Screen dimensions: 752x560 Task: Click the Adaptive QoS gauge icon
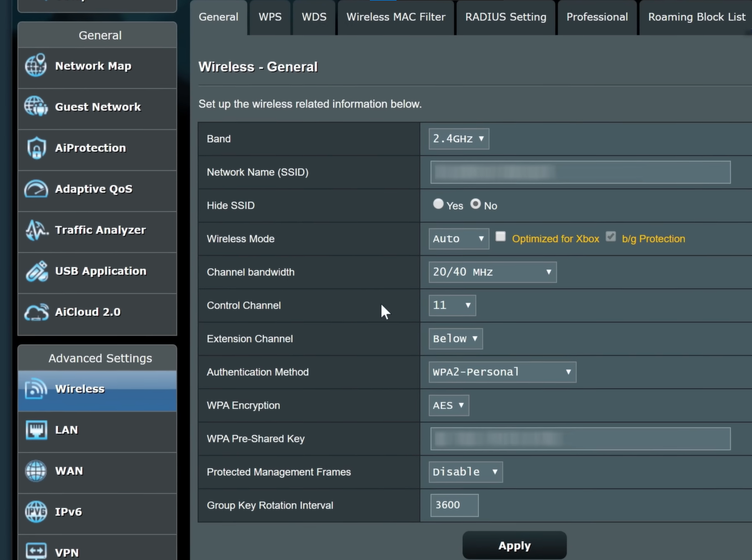click(36, 189)
